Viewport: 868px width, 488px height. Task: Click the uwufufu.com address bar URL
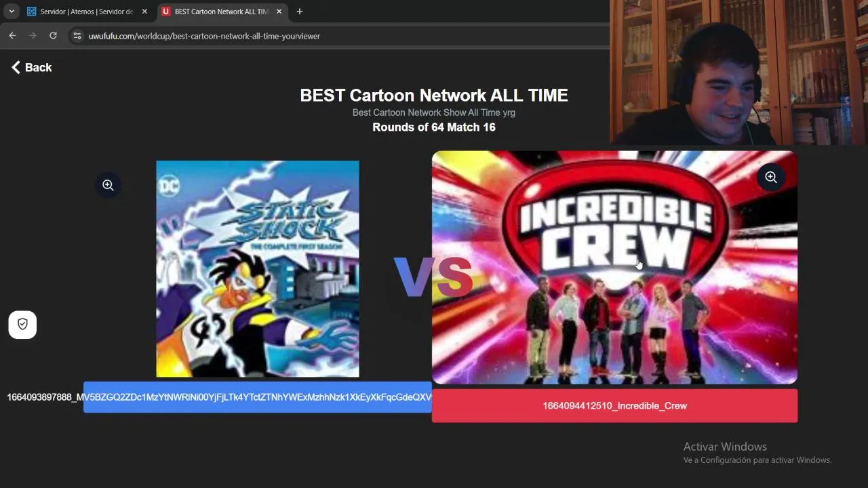tap(204, 36)
